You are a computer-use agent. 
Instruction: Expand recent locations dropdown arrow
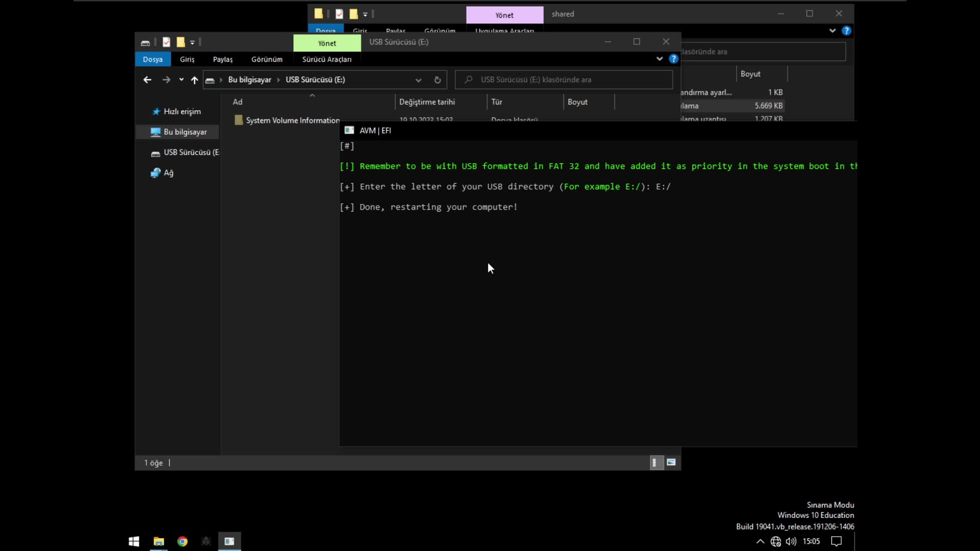[x=181, y=80]
